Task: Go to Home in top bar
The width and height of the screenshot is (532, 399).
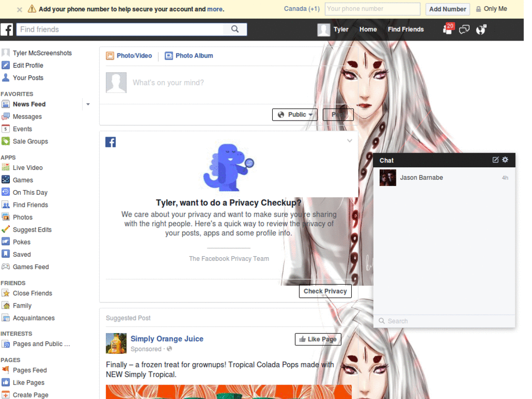Action: click(x=368, y=30)
